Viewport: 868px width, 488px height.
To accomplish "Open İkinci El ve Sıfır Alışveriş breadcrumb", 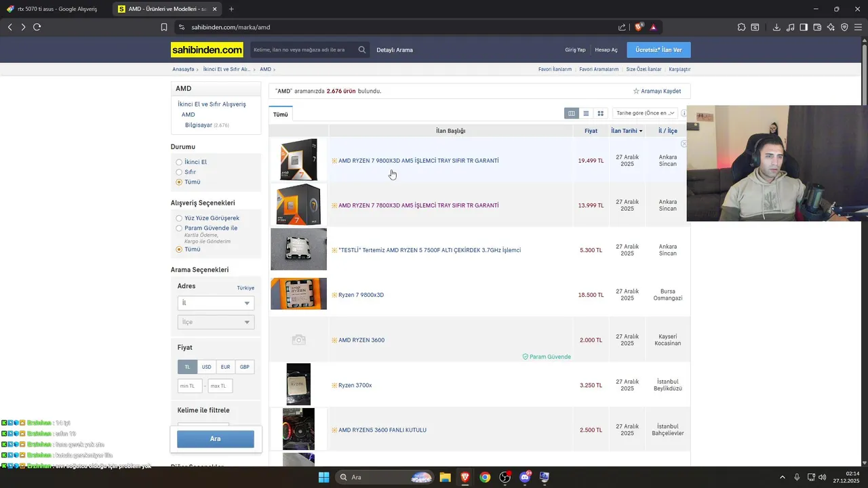I will pyautogui.click(x=227, y=69).
